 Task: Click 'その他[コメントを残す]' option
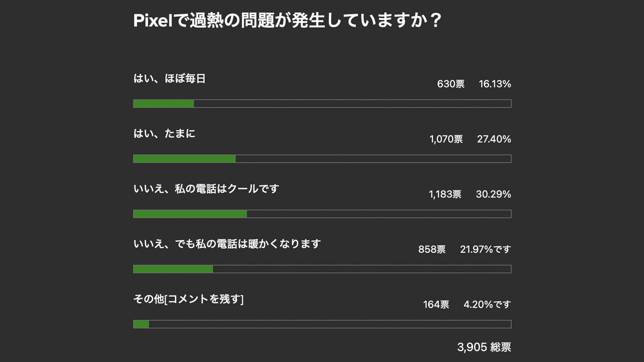(188, 299)
